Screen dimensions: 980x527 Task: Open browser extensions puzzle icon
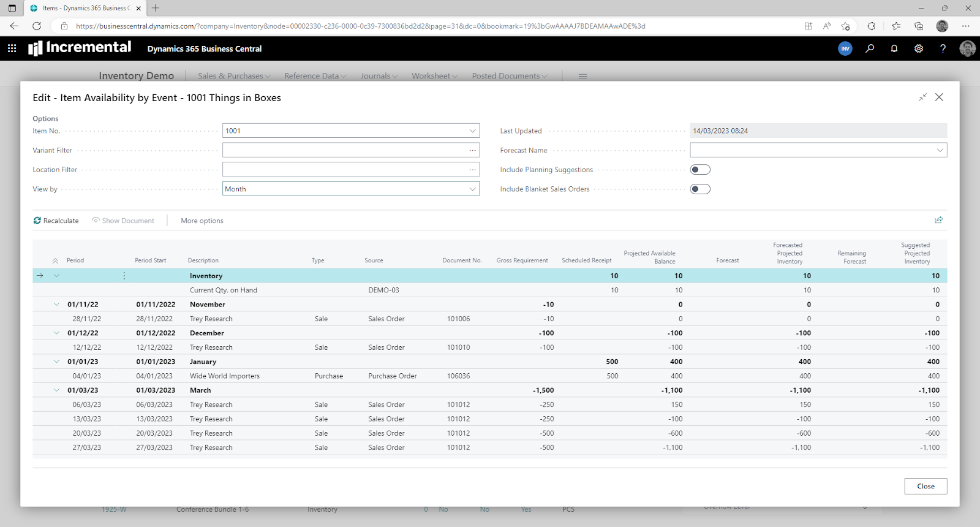pyautogui.click(x=872, y=26)
